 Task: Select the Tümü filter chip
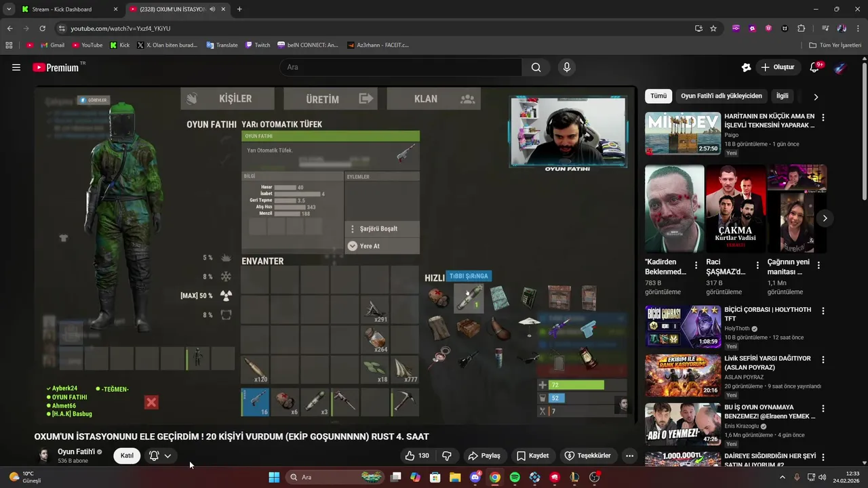tap(658, 96)
